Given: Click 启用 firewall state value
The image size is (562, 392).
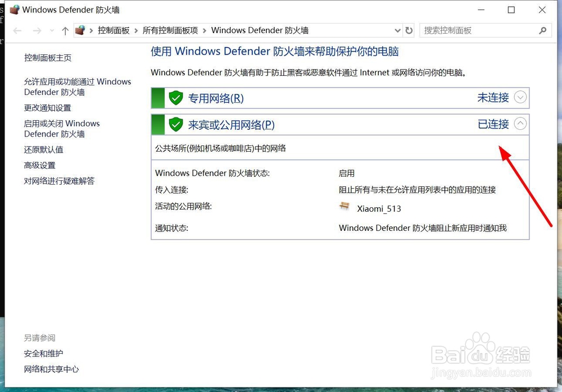Looking at the screenshot, I should pyautogui.click(x=347, y=174).
